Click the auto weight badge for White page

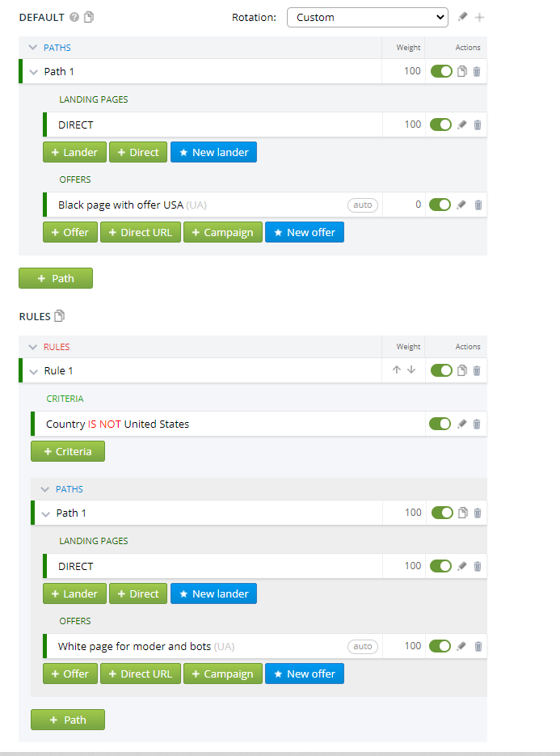[x=362, y=646]
